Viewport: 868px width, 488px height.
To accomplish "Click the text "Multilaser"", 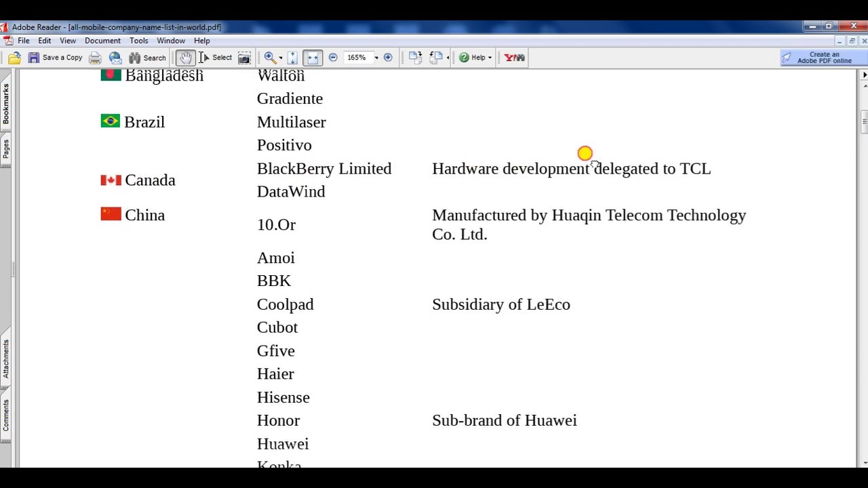I will click(x=292, y=122).
